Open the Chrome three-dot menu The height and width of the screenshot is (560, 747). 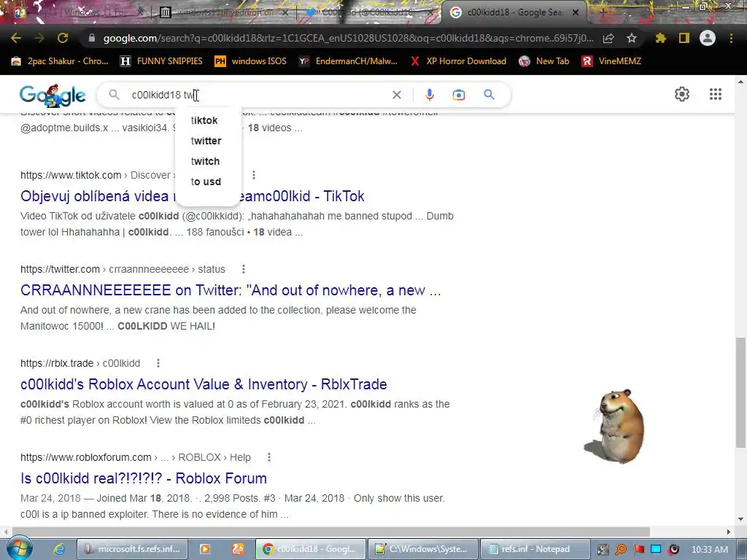(731, 38)
